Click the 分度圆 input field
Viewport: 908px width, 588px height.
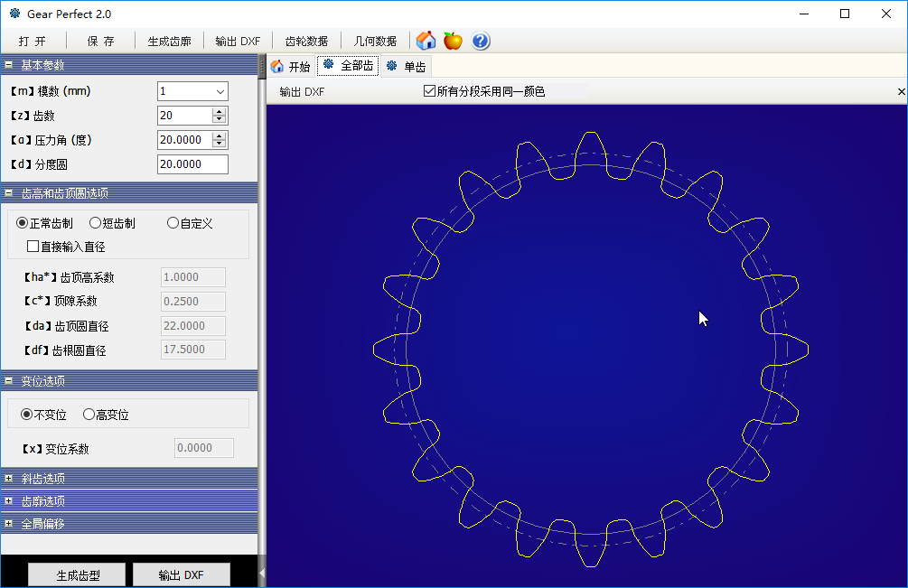tap(192, 164)
